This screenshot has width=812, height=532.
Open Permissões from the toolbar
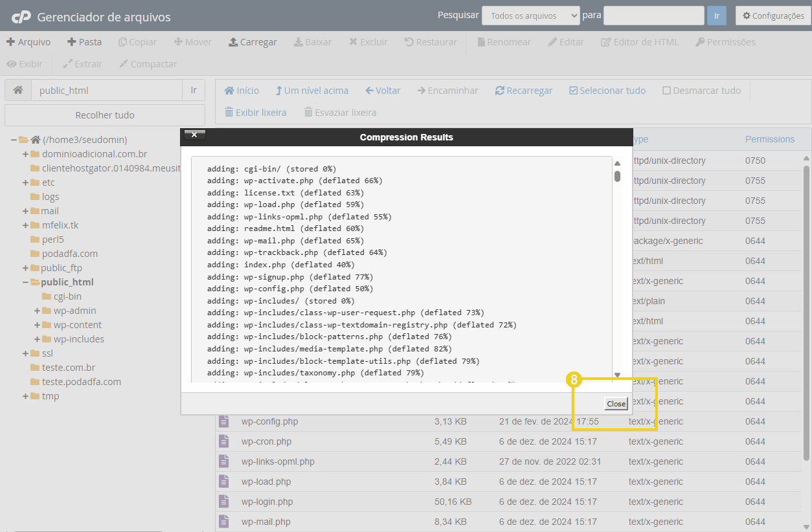(725, 42)
